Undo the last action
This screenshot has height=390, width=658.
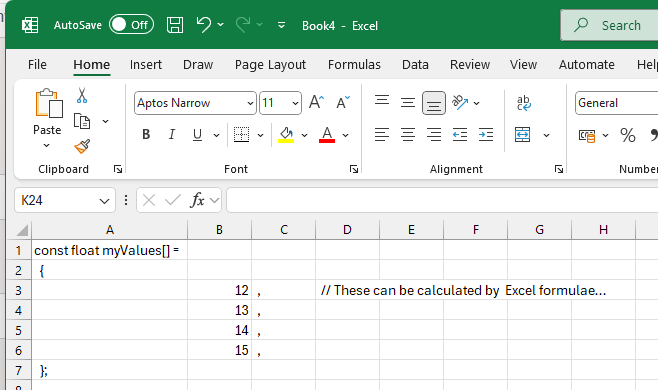204,25
